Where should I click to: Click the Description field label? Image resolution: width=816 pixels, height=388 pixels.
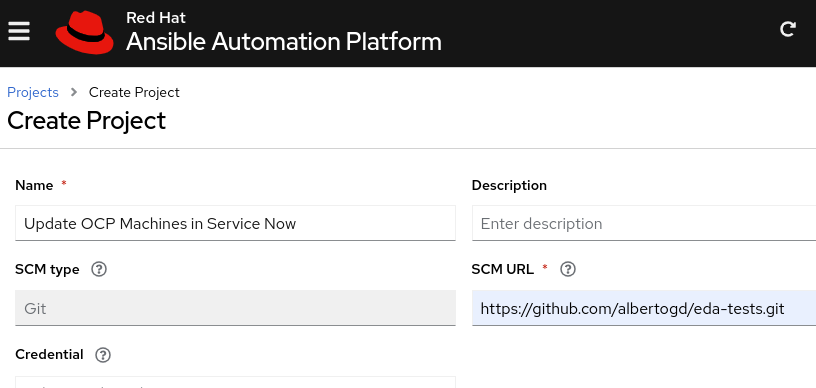coord(509,185)
